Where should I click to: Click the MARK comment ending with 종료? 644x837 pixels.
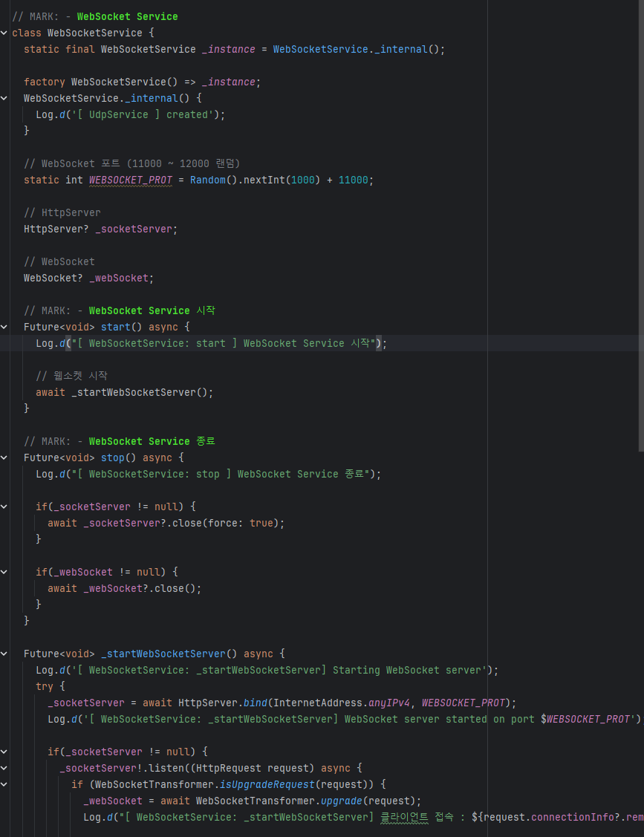(120, 441)
